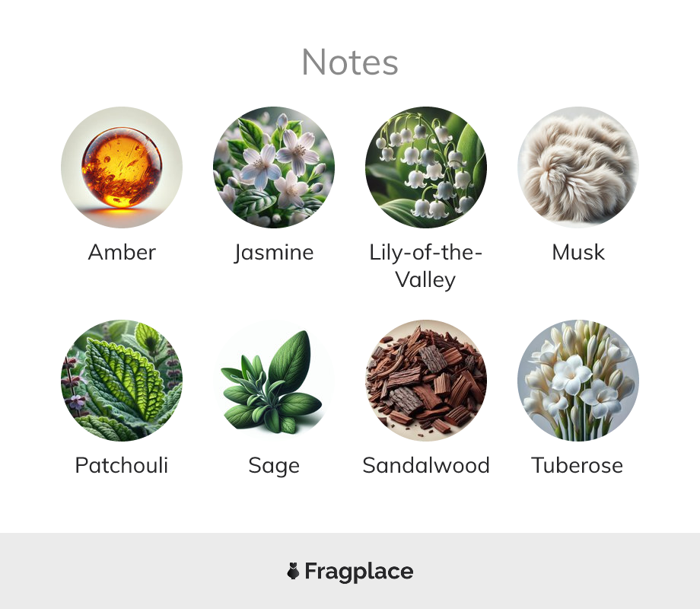Open the Fragplace logo text
The height and width of the screenshot is (609, 700).
359,572
